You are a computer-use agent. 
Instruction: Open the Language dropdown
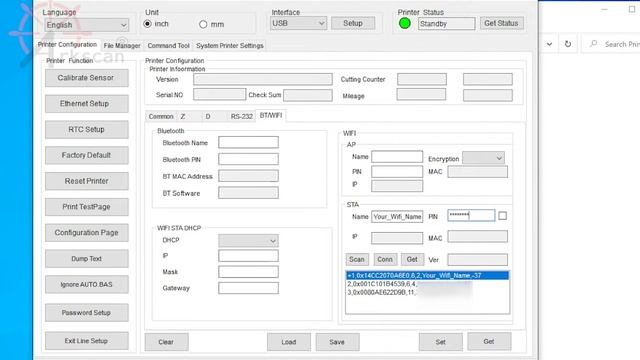coord(87,25)
